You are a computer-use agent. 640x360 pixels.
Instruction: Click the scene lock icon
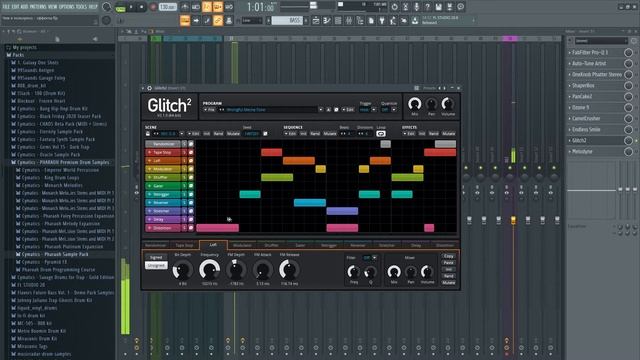pos(148,134)
